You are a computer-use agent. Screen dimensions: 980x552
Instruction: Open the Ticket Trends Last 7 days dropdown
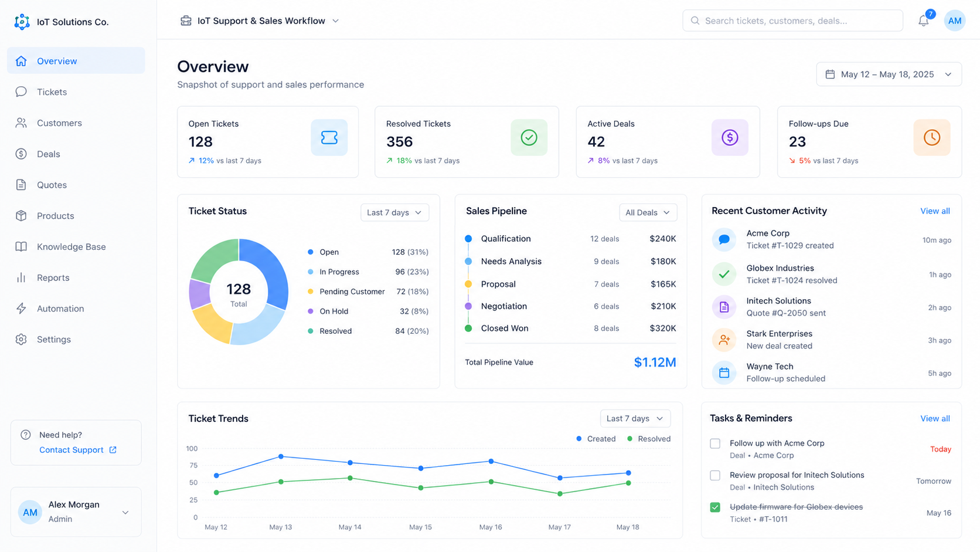635,418
